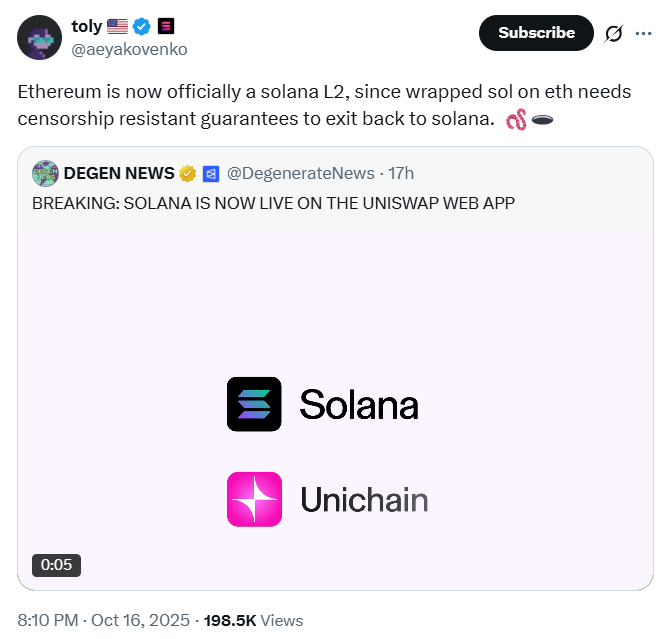This screenshot has height=639, width=670.
Task: Click the toly display name
Action: tap(87, 27)
